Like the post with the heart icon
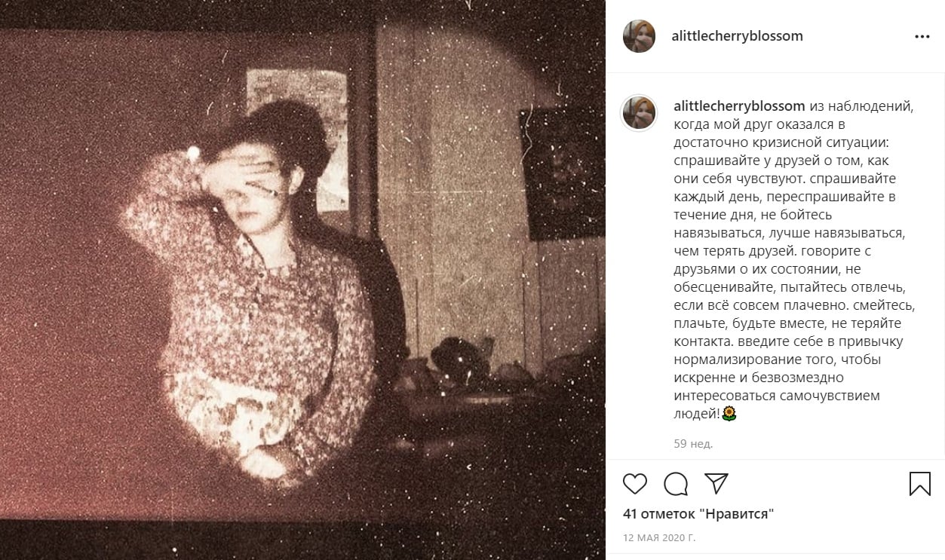This screenshot has width=945, height=560. pos(636,483)
